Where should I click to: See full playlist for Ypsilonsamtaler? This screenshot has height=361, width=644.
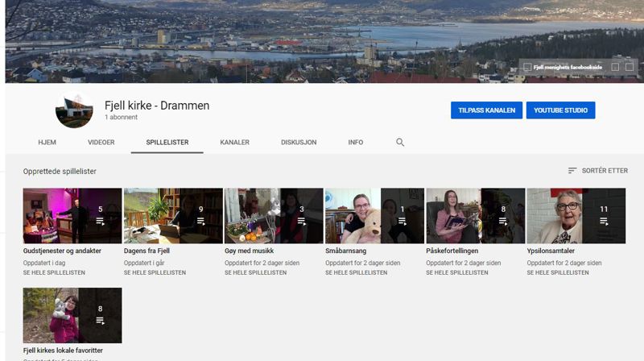coord(558,272)
